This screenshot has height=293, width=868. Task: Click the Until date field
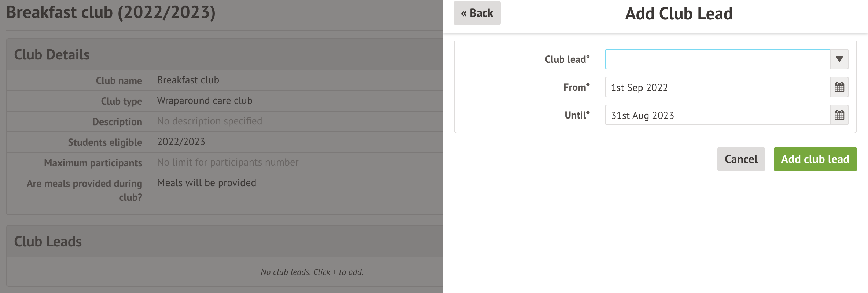point(717,115)
